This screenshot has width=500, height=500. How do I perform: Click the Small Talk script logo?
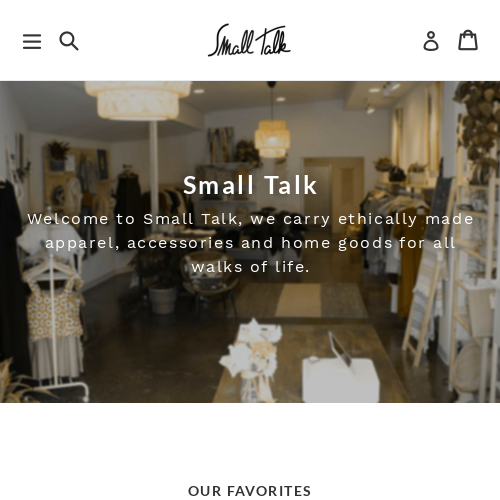[249, 40]
